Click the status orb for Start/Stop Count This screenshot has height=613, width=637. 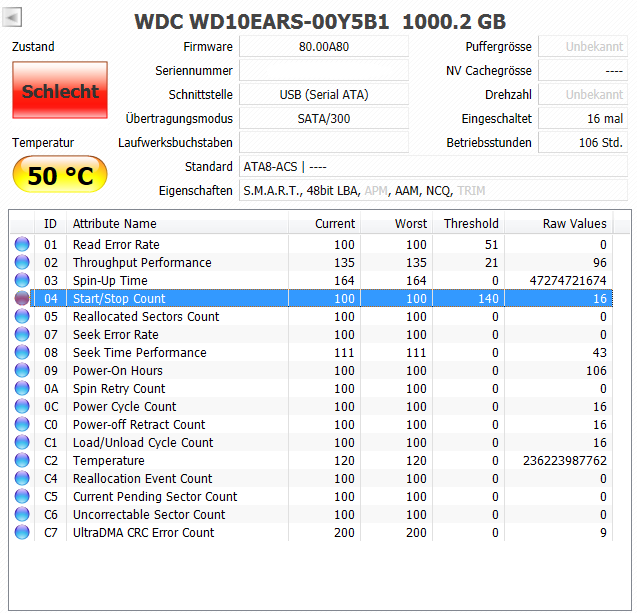[x=22, y=298]
